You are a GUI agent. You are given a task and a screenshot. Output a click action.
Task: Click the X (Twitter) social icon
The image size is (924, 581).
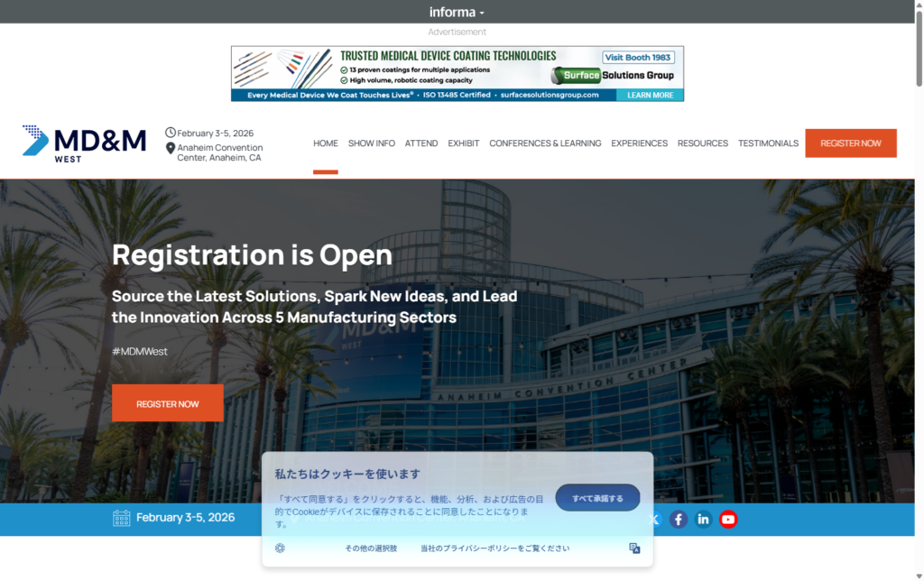652,519
